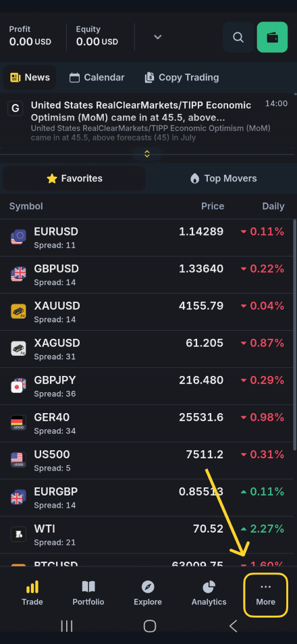Open the Explore compass tab
The height and width of the screenshot is (644, 297).
pyautogui.click(x=148, y=593)
